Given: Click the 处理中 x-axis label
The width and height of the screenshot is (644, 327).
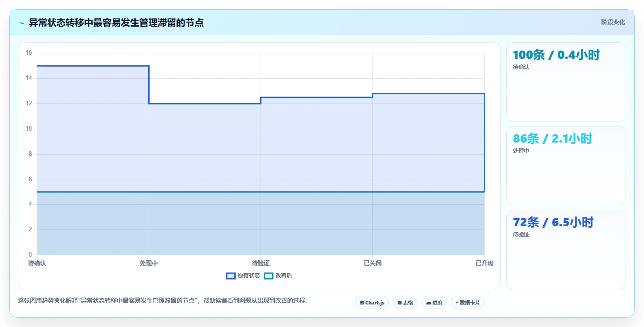Looking at the screenshot, I should (x=149, y=264).
